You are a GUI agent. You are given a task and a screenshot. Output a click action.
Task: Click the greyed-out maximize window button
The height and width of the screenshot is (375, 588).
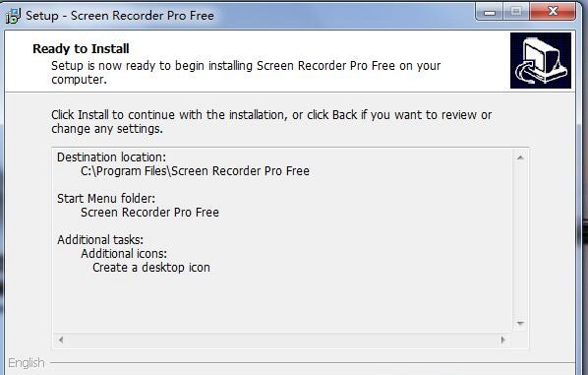(x=516, y=12)
